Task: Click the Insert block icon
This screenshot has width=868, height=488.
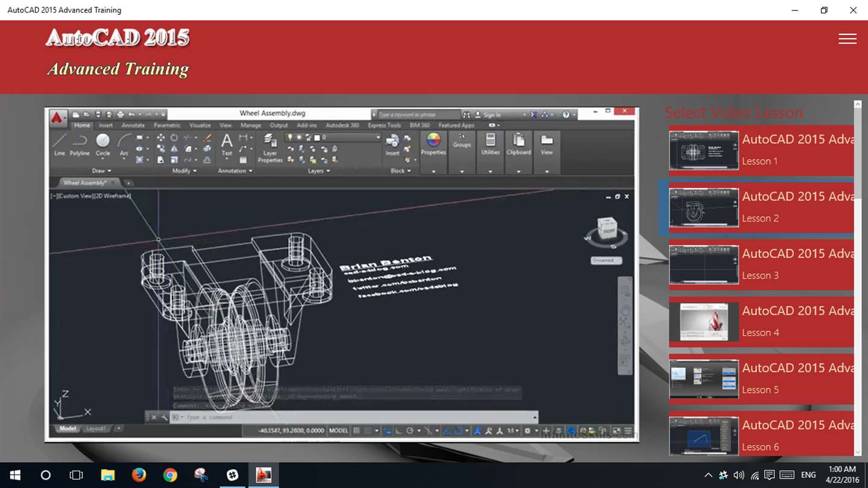Action: pos(392,145)
